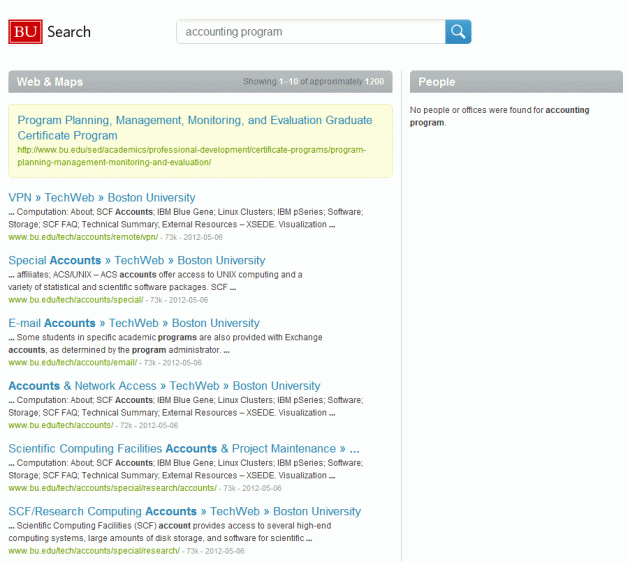Click the People section header
This screenshot has height=562, width=630.
click(516, 82)
